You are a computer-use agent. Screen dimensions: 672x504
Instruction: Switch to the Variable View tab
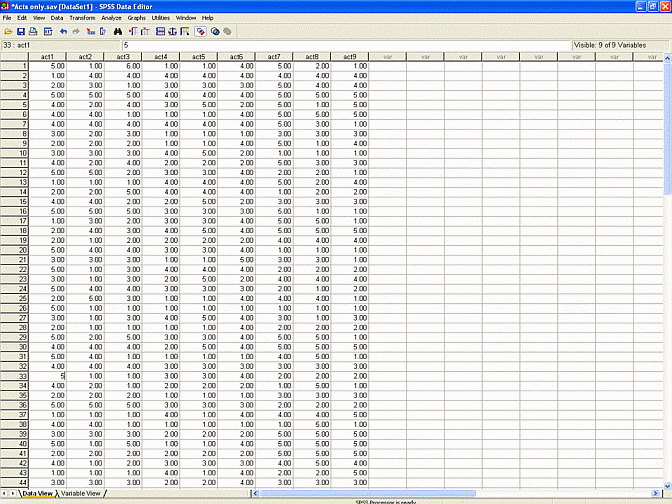coord(80,493)
